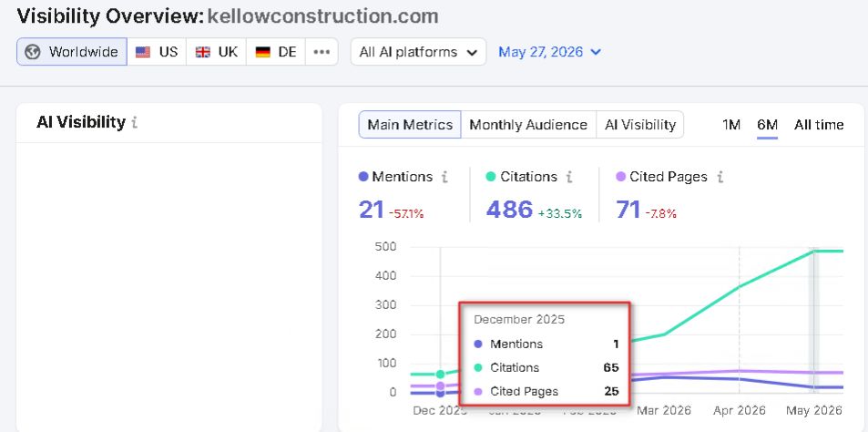This screenshot has width=868, height=432.
Task: Open the Main Metrics tab
Action: (410, 125)
